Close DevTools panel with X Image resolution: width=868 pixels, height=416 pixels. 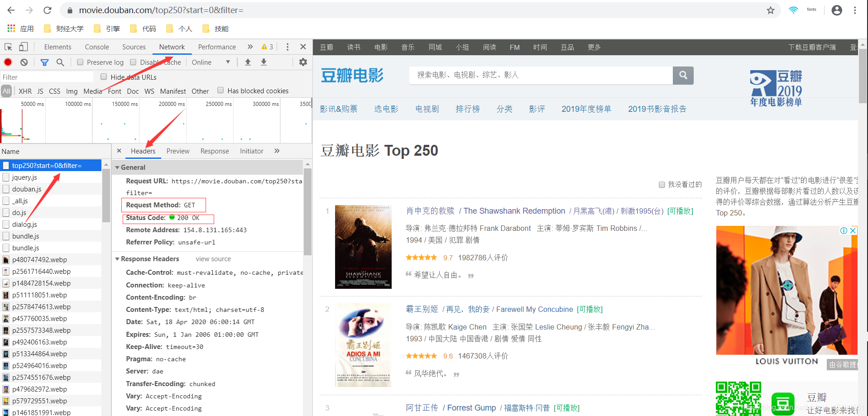pyautogui.click(x=303, y=47)
